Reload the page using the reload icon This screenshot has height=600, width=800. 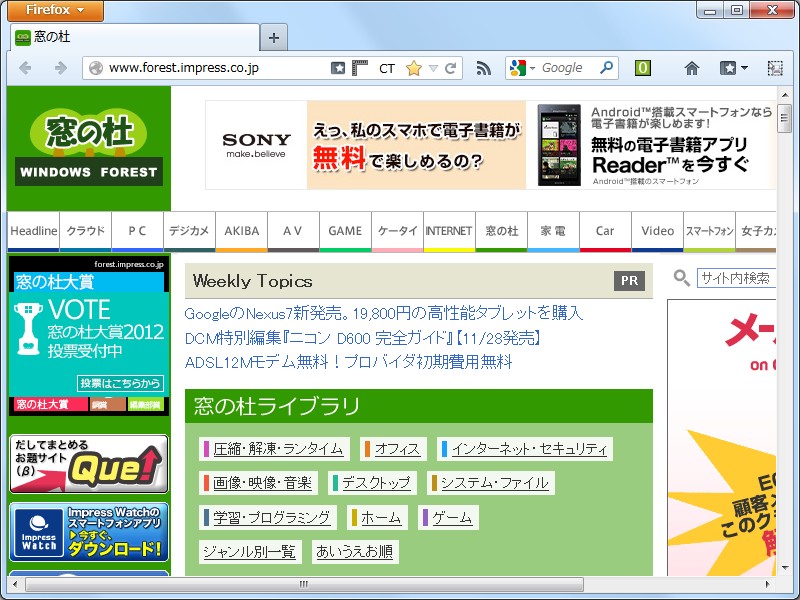tap(449, 68)
